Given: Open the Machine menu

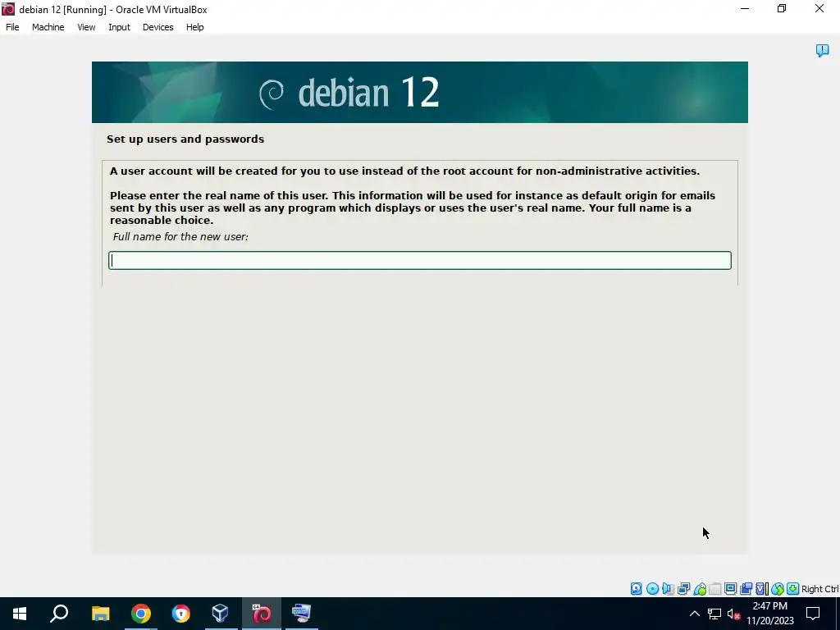Looking at the screenshot, I should pos(48,27).
